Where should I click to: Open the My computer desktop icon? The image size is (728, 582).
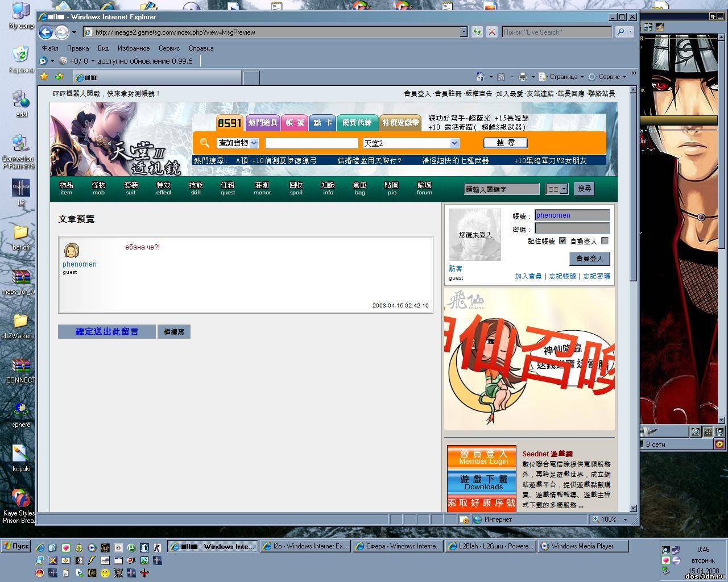click(x=21, y=16)
